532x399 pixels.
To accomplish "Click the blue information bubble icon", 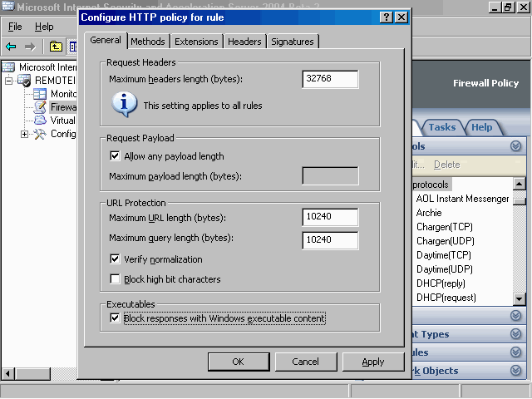I will [124, 105].
